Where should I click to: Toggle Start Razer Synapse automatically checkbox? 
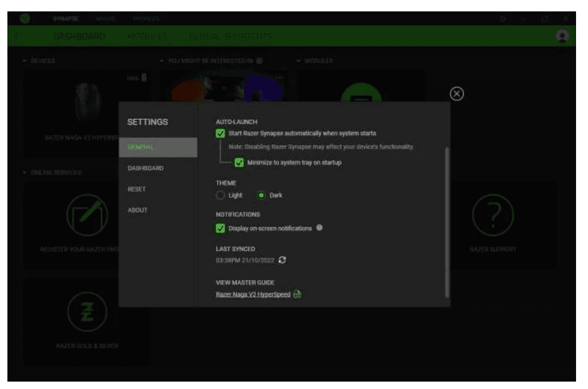click(220, 133)
